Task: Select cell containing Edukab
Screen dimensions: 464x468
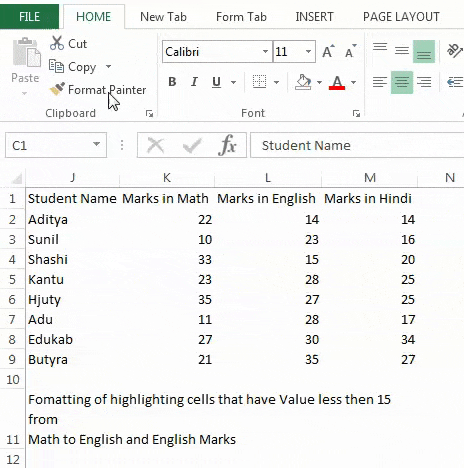Action: (72, 339)
